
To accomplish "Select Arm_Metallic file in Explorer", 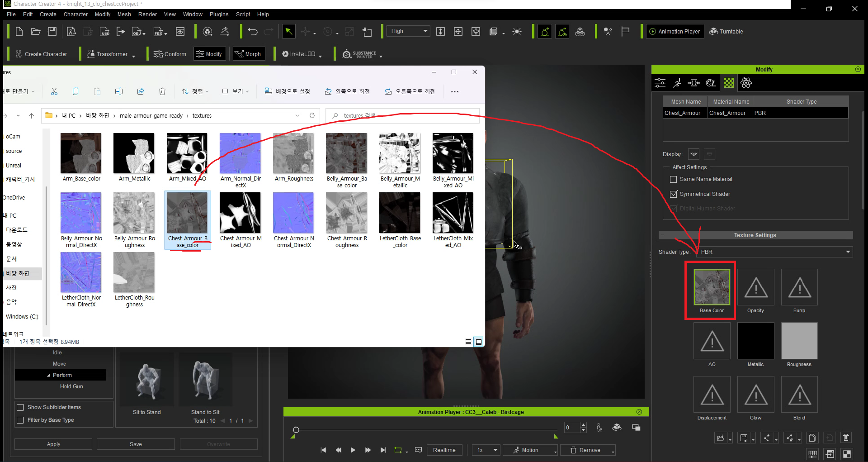I will point(134,157).
